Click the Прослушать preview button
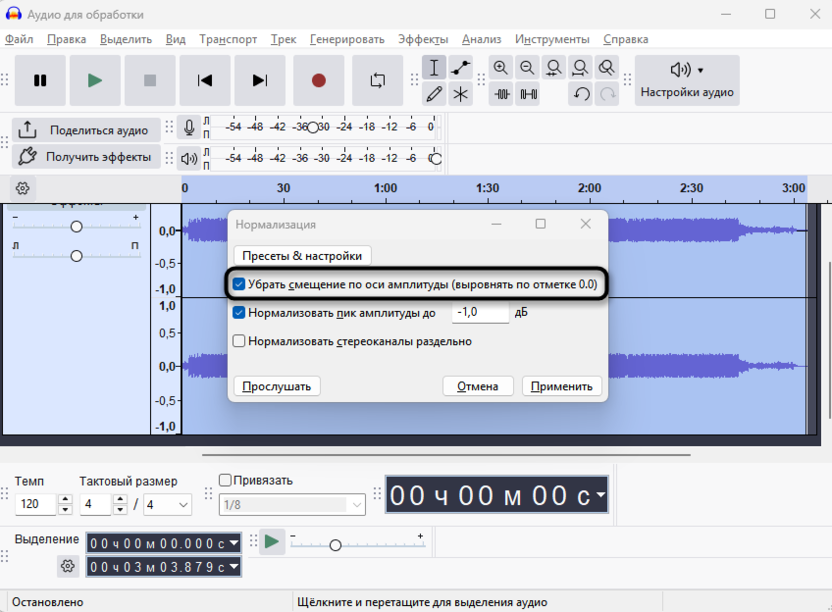 click(x=277, y=386)
